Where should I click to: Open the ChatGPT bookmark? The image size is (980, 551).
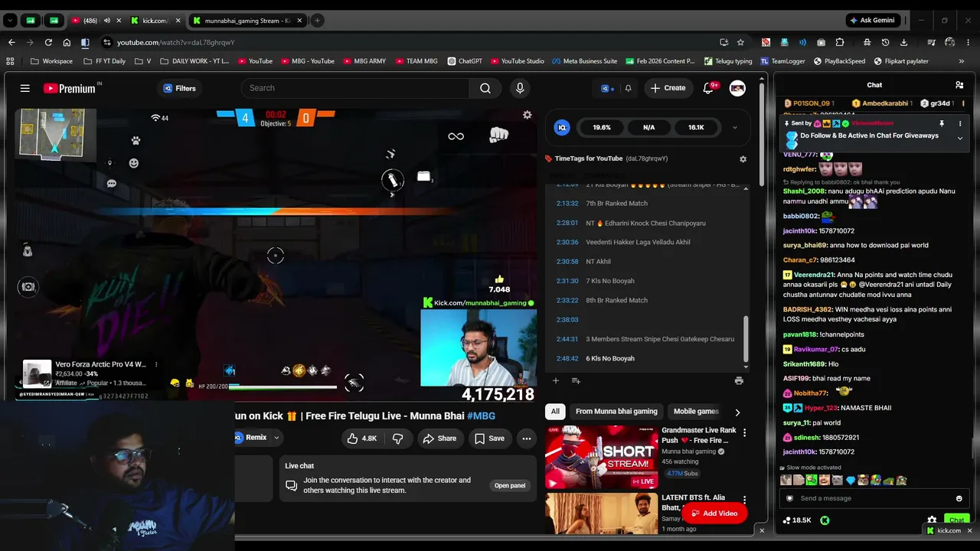click(464, 61)
